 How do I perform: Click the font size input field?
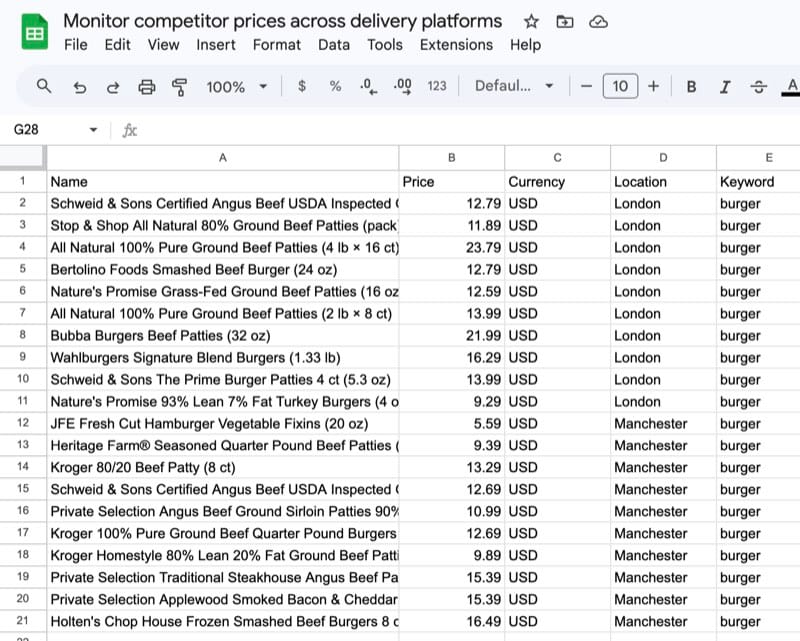pos(620,86)
